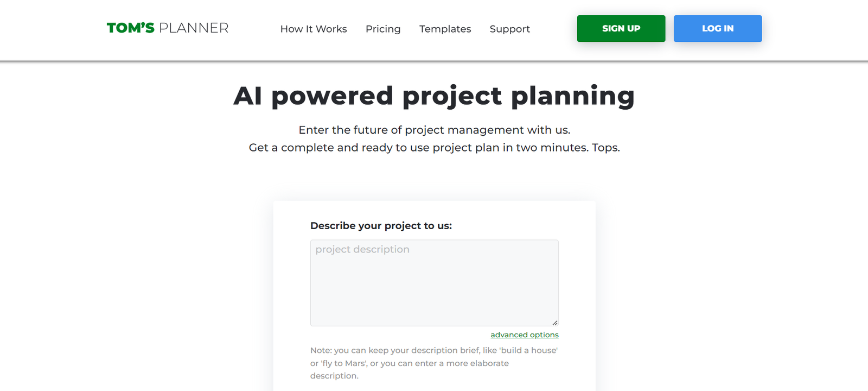Go to the Pricing menu item
This screenshot has height=391, width=868.
382,29
